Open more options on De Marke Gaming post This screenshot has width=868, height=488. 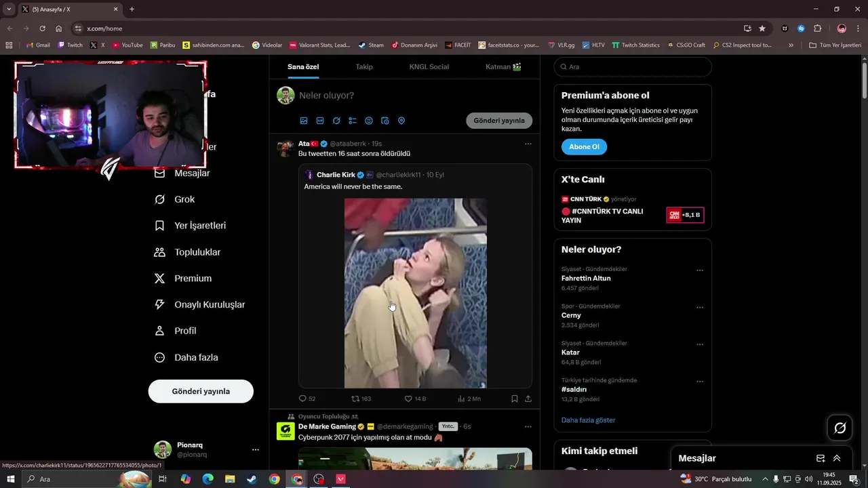(x=528, y=426)
